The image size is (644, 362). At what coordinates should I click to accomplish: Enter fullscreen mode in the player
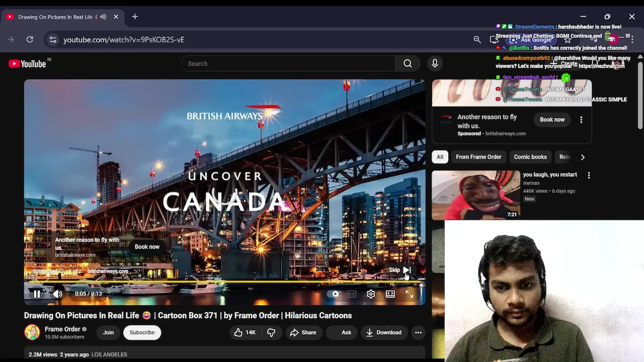coord(409,294)
